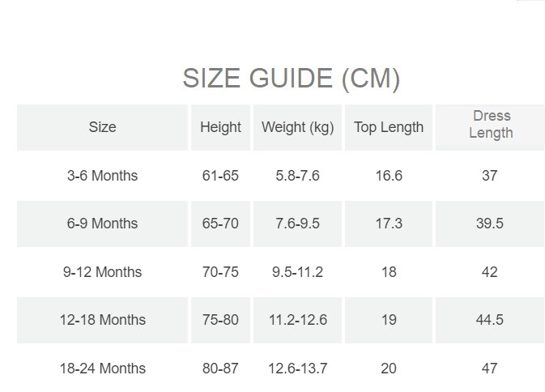Choose the 9-12 Months size cell
Screen dimensions: 545x392
tap(102, 272)
